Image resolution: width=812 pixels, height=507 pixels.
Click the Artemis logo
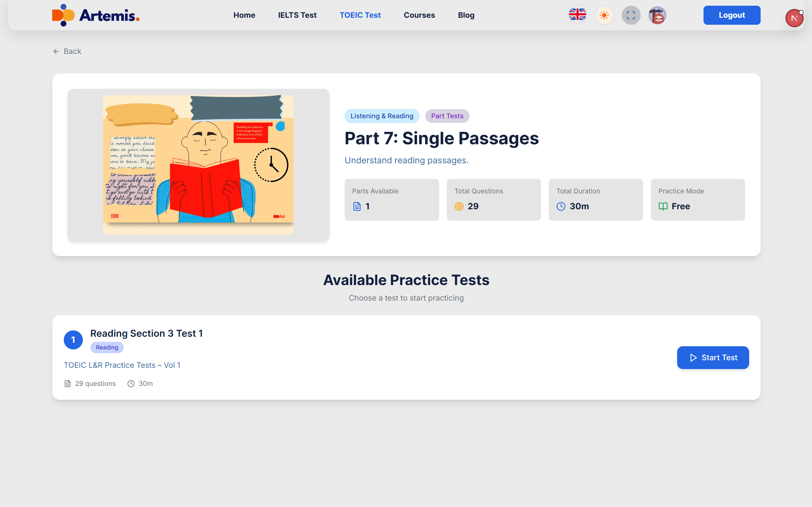[96, 15]
